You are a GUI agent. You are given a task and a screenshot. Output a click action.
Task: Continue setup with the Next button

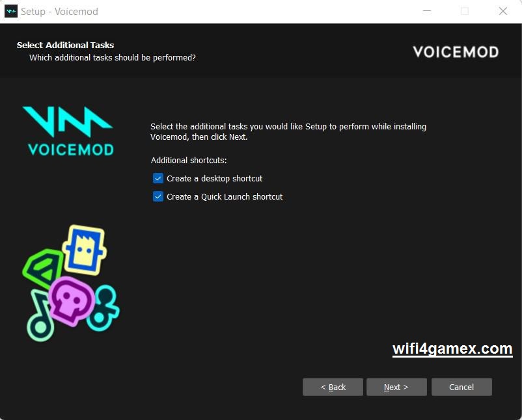[x=396, y=387]
